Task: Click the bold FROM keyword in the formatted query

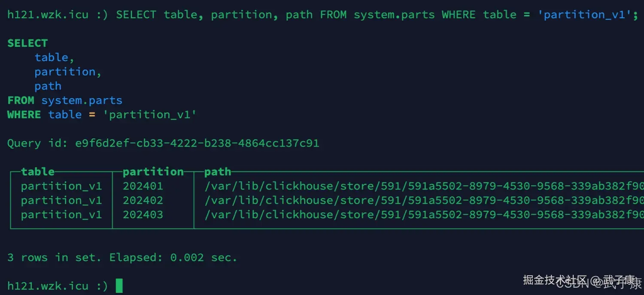Action: click(21, 100)
